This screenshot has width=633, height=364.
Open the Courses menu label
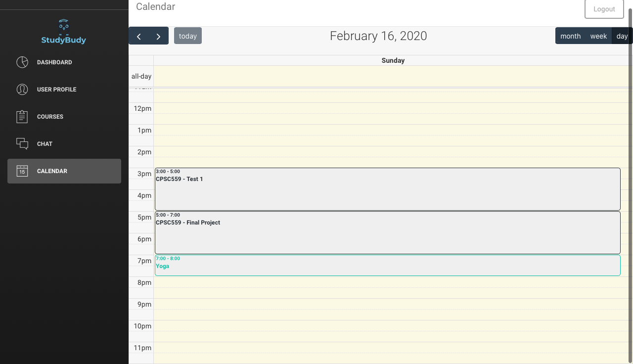tap(50, 117)
